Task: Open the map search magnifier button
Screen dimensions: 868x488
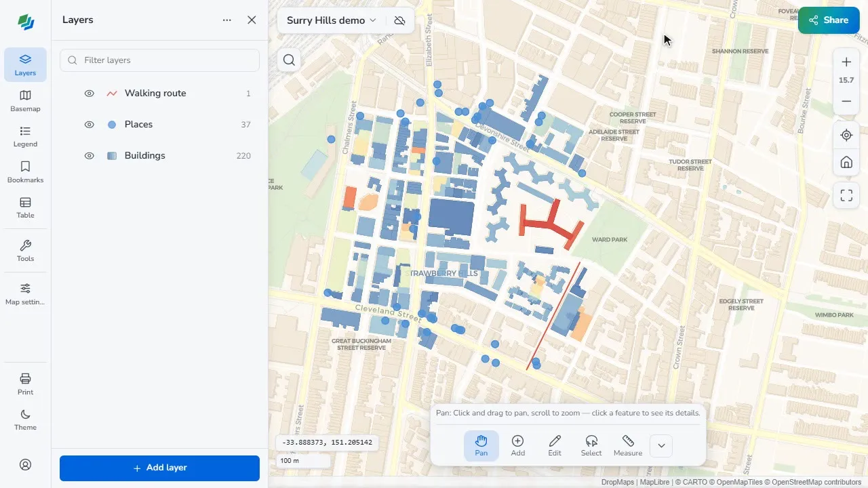Action: (x=289, y=60)
